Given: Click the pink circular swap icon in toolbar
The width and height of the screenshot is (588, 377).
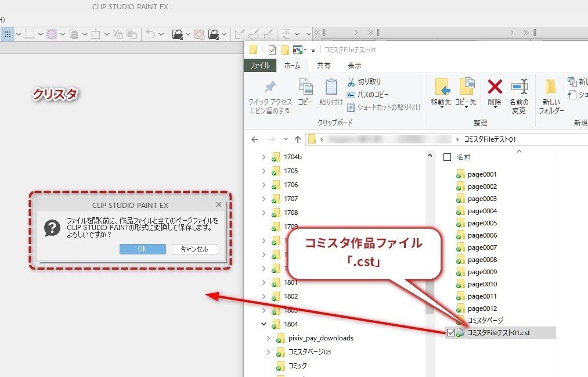Looking at the screenshot, I should [x=199, y=34].
